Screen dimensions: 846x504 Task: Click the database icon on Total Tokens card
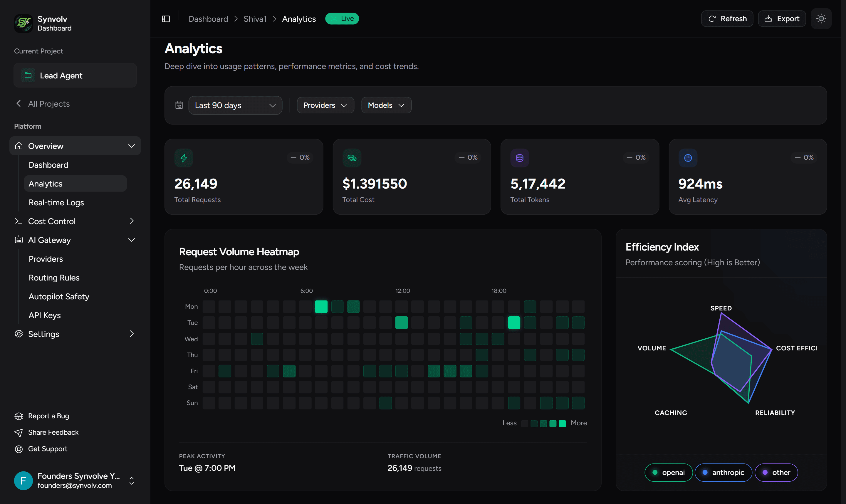pyautogui.click(x=520, y=158)
